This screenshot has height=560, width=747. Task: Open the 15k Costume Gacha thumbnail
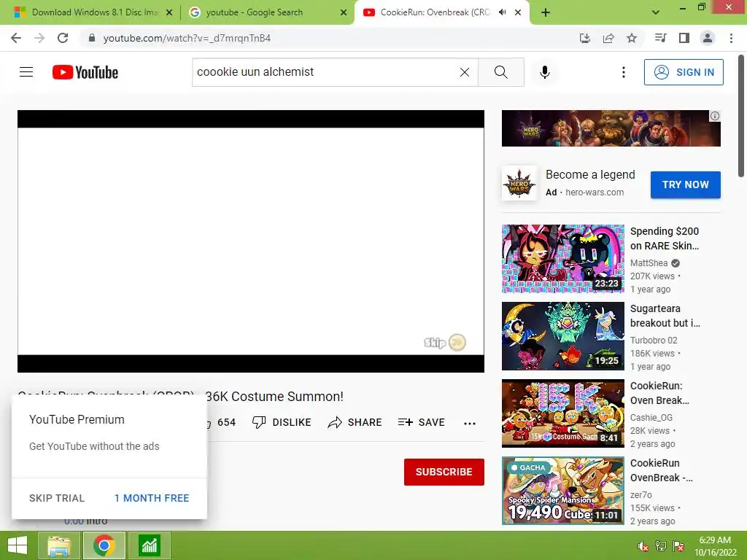(562, 413)
